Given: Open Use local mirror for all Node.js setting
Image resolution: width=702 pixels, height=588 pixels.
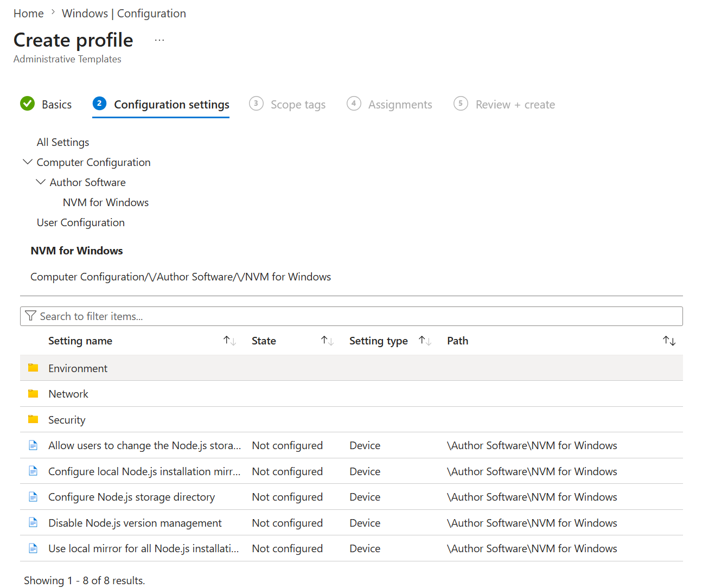Looking at the screenshot, I should [x=144, y=548].
